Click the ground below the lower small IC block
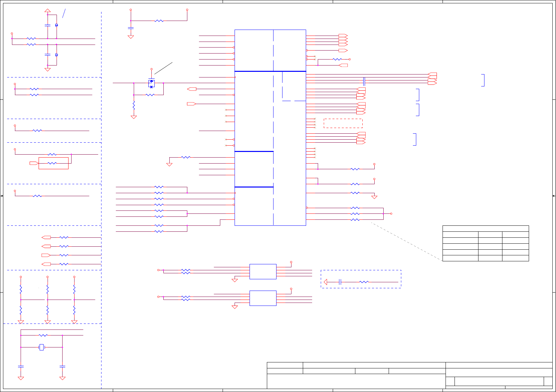556x392 pixels. (235, 307)
